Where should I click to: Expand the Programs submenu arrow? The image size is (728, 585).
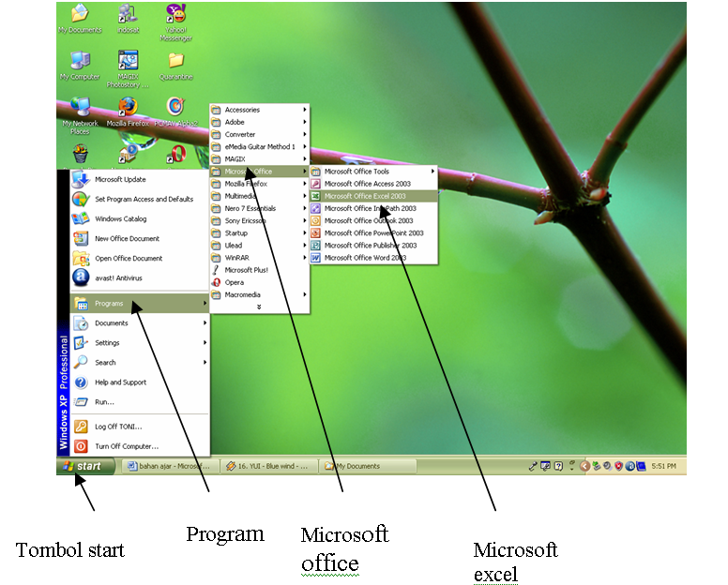pyautogui.click(x=205, y=304)
